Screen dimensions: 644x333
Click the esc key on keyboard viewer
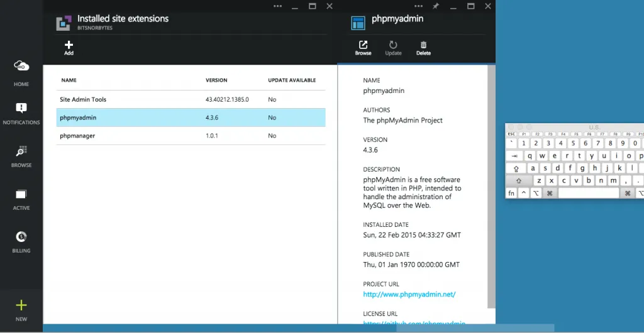tap(511, 134)
